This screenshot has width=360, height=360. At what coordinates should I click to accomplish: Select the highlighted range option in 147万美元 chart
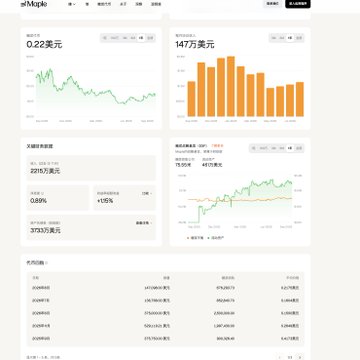coord(290,38)
